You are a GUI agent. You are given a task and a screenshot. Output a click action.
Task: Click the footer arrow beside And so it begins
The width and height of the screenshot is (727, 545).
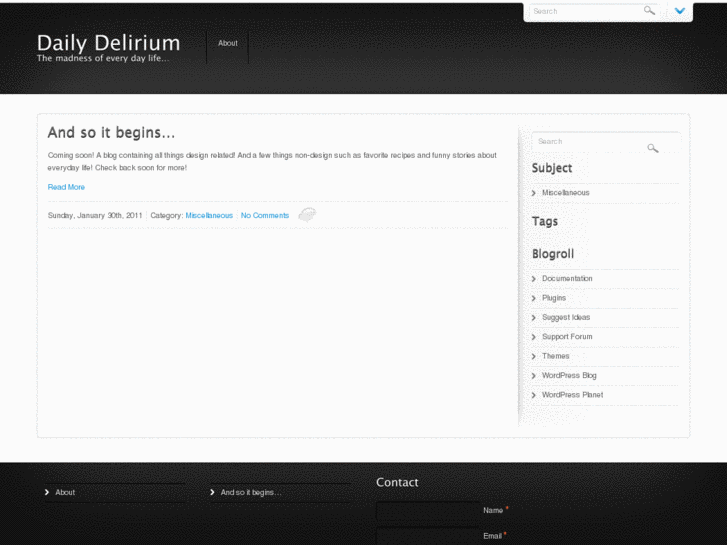pyautogui.click(x=212, y=492)
